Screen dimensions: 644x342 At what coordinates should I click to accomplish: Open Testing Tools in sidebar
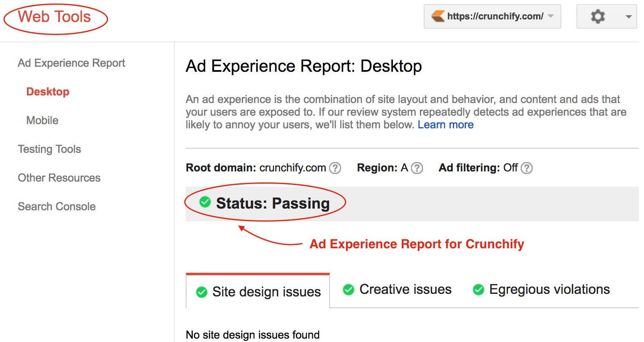pyautogui.click(x=49, y=149)
